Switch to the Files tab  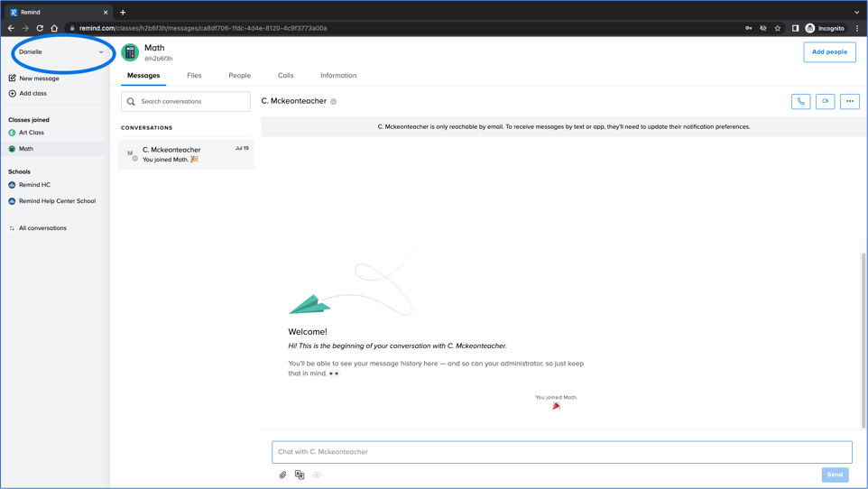coord(194,76)
